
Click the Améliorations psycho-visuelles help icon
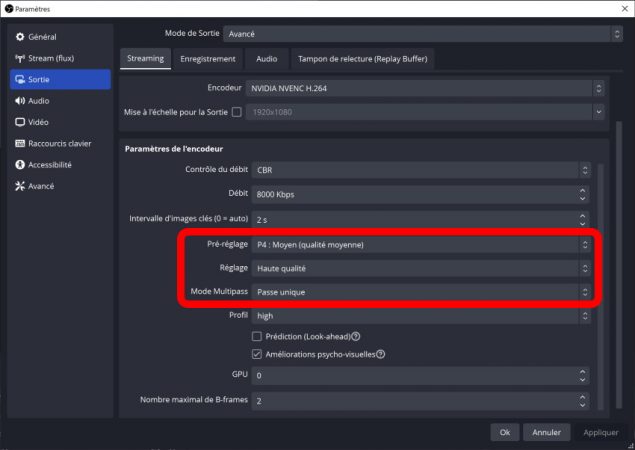click(380, 354)
